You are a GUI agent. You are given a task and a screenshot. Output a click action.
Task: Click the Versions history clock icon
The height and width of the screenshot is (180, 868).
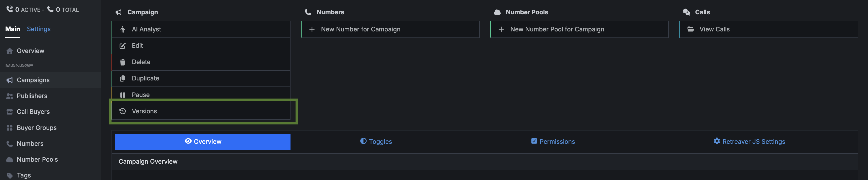click(x=123, y=111)
